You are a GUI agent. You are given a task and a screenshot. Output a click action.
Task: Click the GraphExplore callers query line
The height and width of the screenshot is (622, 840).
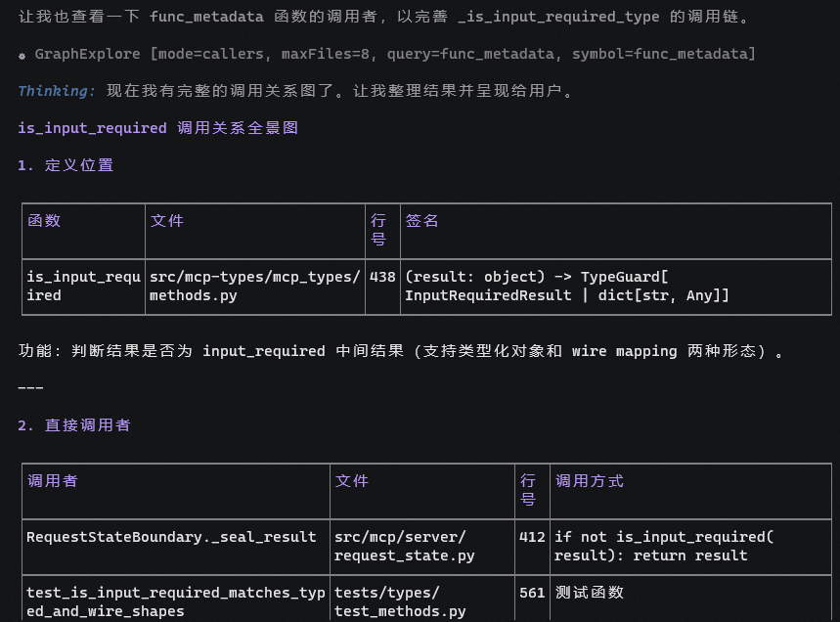coord(395,54)
